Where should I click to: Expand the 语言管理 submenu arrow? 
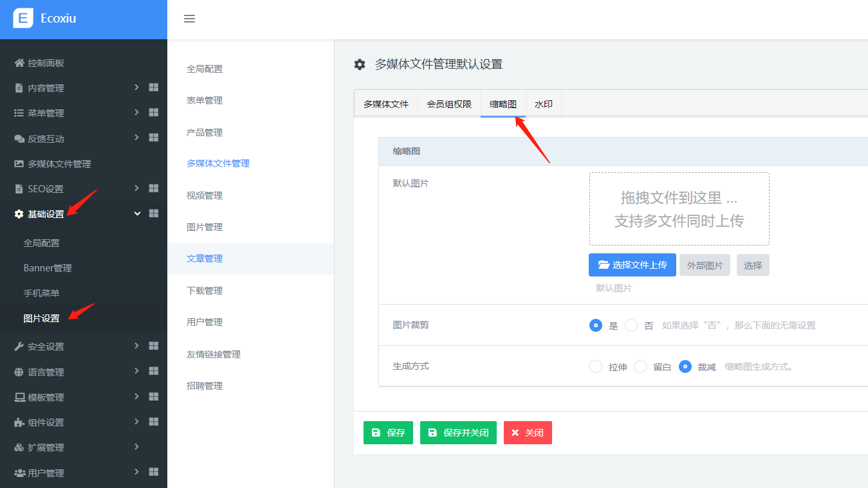(x=136, y=371)
